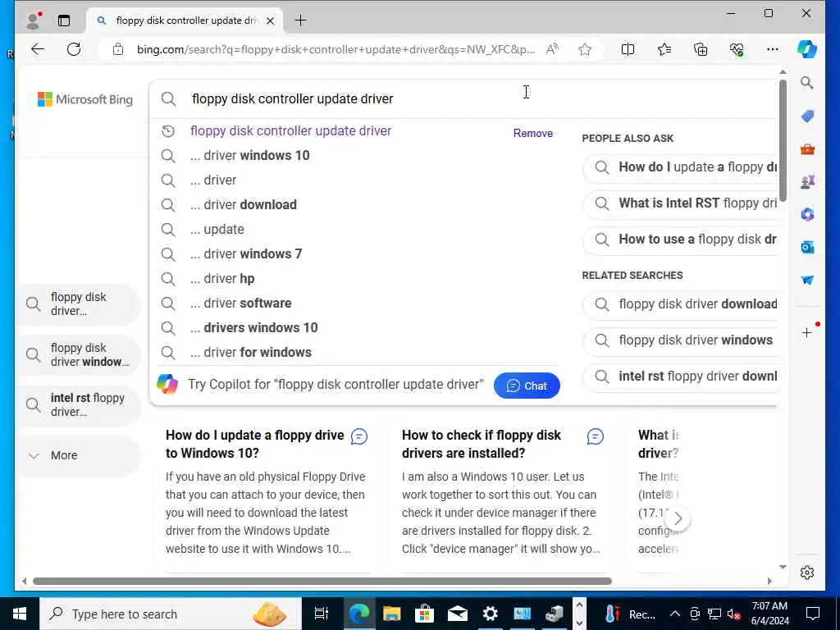Open "How to use a floppy disk" question

click(x=680, y=240)
